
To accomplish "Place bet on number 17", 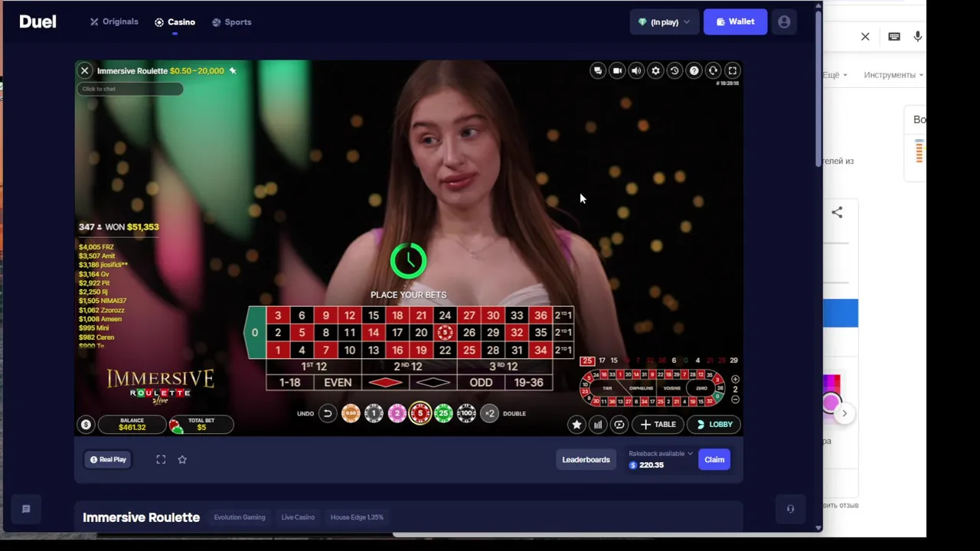I will [x=397, y=333].
